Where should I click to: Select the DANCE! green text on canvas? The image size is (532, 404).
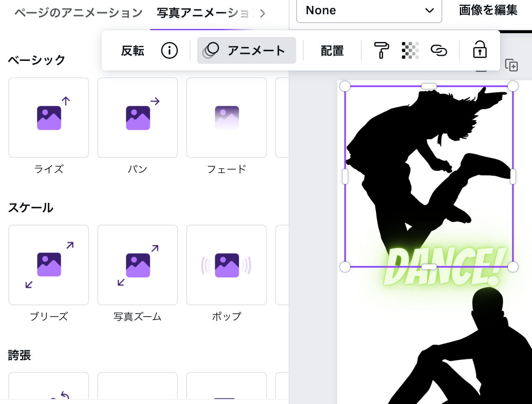[446, 267]
